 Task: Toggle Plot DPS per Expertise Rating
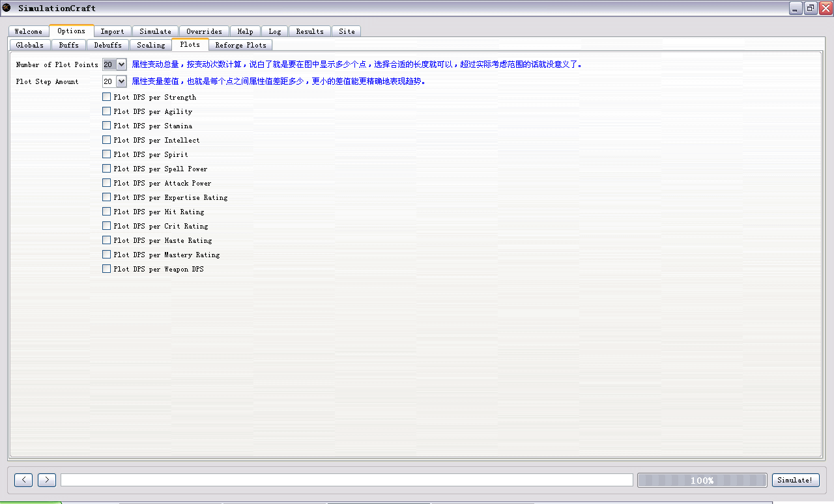[107, 197]
